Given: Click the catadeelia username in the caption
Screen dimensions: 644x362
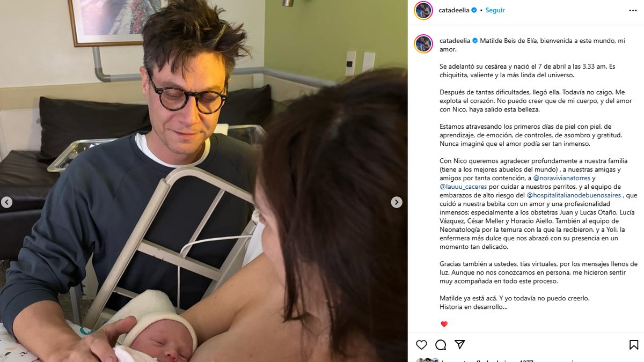Looking at the screenshot, I should [455, 41].
